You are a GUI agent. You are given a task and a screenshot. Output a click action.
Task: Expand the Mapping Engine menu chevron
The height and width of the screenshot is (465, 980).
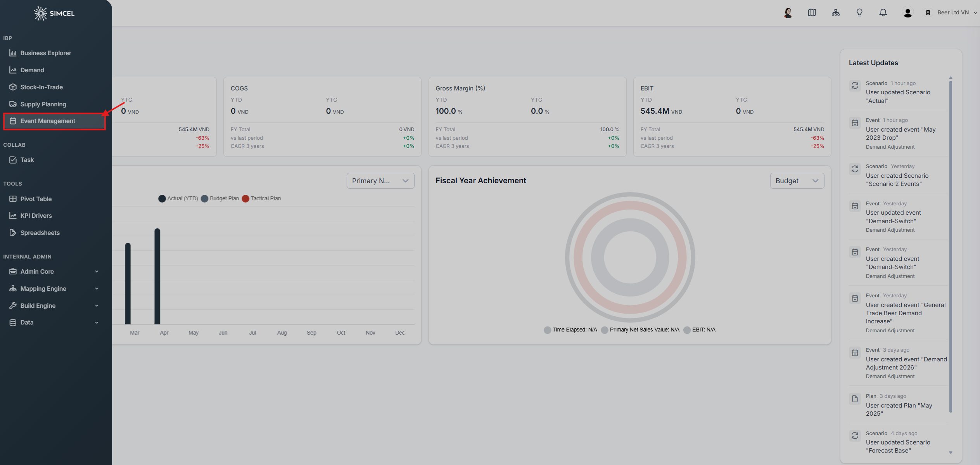pos(97,288)
